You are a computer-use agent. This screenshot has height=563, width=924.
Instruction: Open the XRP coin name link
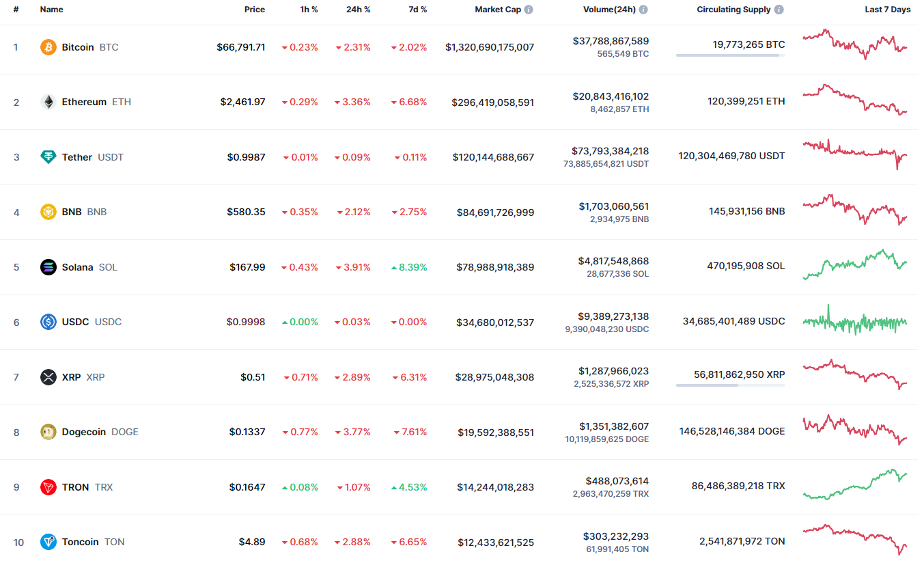[71, 377]
